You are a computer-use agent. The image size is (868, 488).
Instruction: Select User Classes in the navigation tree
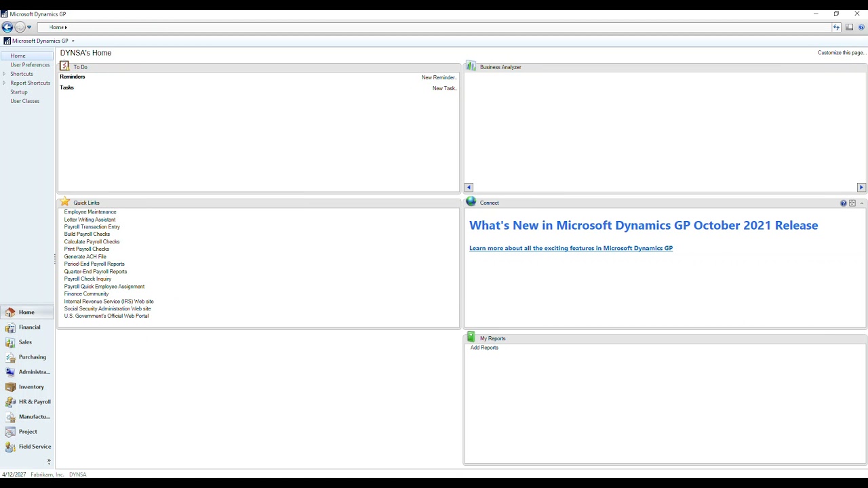[x=24, y=101]
